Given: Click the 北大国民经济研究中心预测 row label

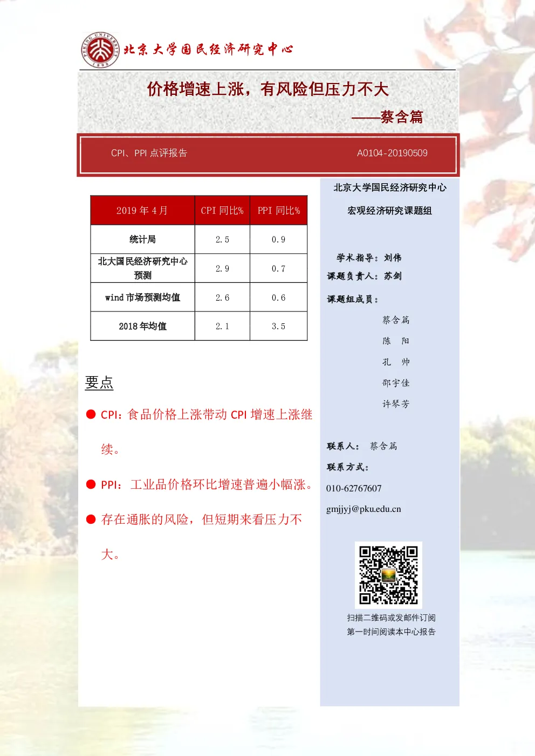Looking at the screenshot, I should tap(142, 268).
